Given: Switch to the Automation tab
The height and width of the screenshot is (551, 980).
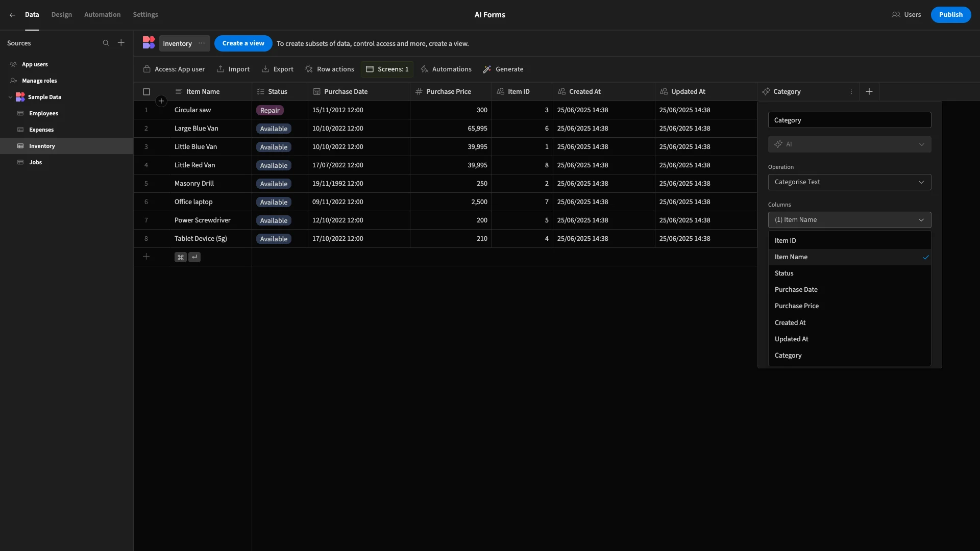Looking at the screenshot, I should click(x=103, y=15).
